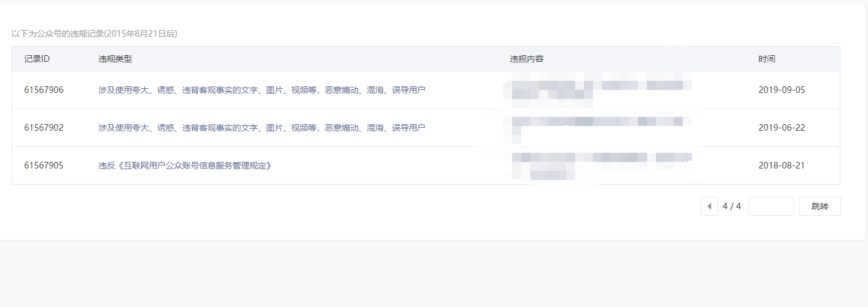Select the 记录ID column header

(x=37, y=59)
